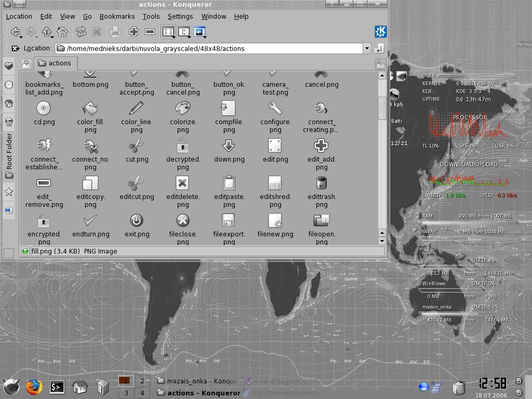Select the cut.png scissors file
This screenshot has width=532, height=399.
pyautogui.click(x=137, y=151)
